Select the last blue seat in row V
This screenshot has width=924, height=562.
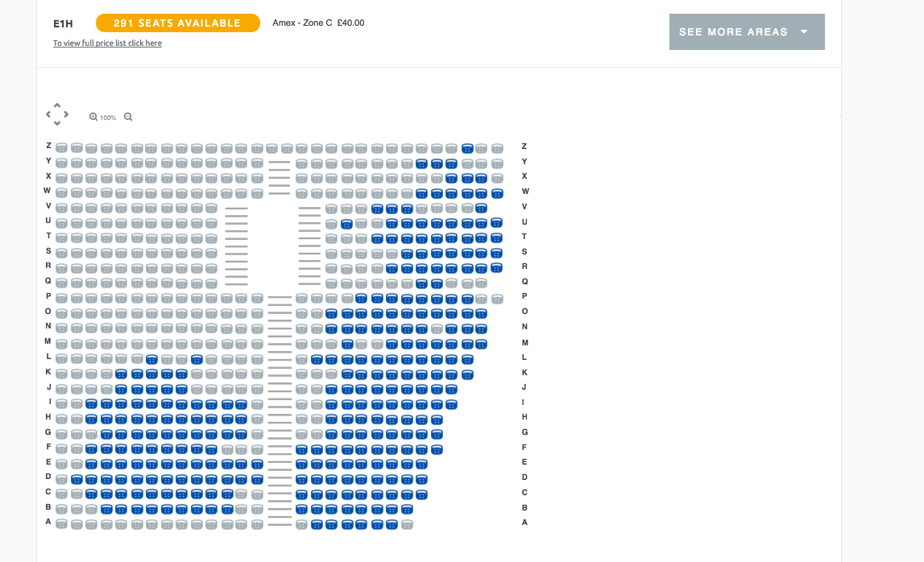(x=481, y=208)
